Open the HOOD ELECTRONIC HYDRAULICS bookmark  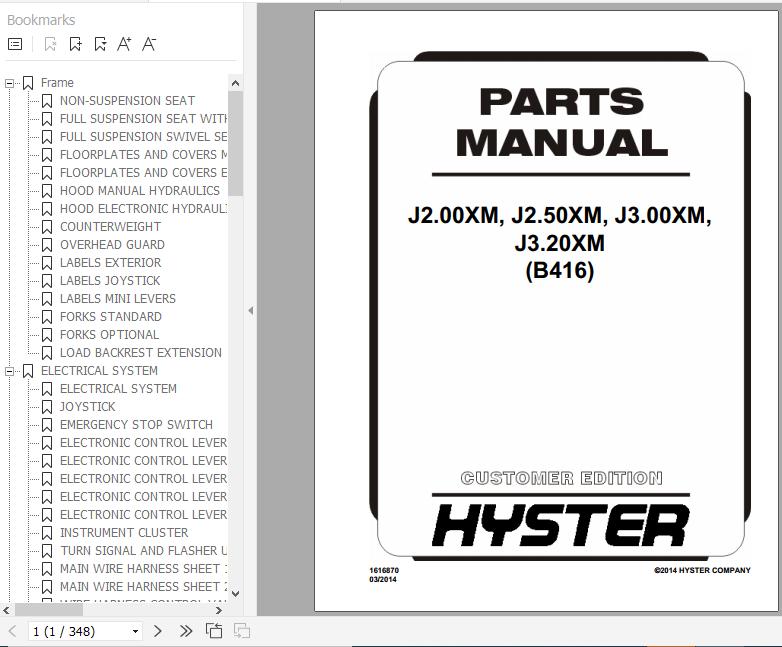[143, 209]
